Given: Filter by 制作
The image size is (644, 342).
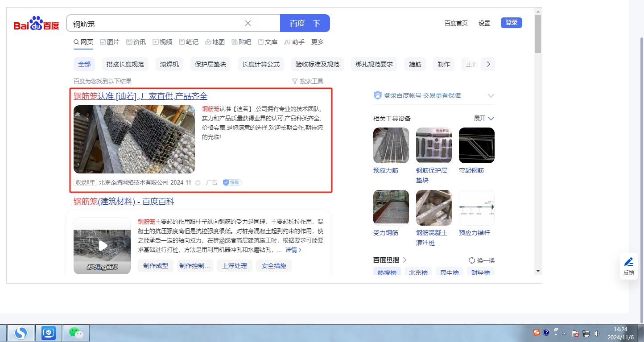Looking at the screenshot, I should click(x=444, y=64).
